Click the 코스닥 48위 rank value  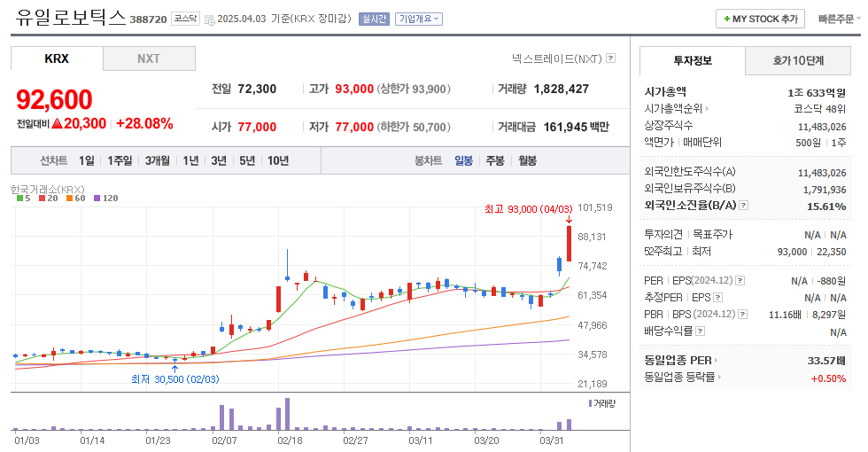pyautogui.click(x=819, y=109)
